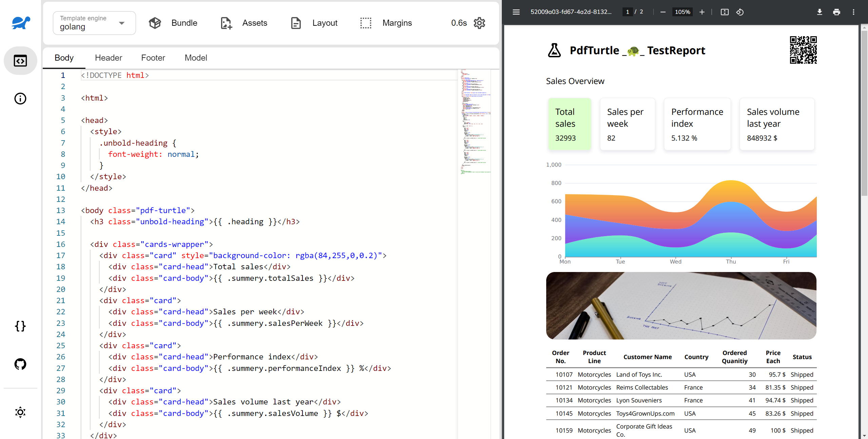Screen dimensions: 868x439
Task: Click the Footer tab in editor
Action: point(153,58)
